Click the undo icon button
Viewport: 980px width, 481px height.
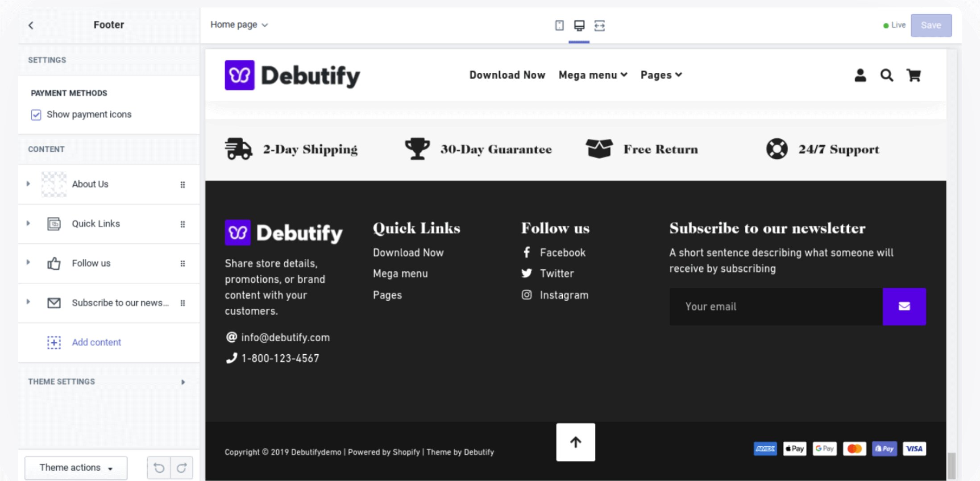pyautogui.click(x=159, y=468)
